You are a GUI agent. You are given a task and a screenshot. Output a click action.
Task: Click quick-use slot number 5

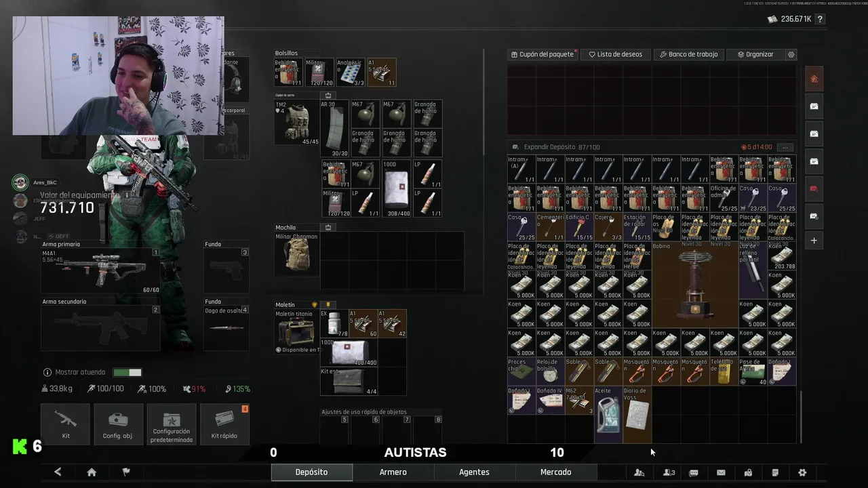tap(334, 428)
